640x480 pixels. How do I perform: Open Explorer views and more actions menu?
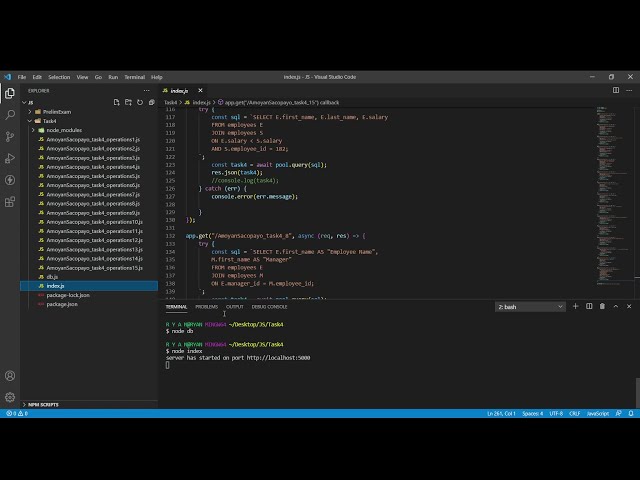click(147, 91)
